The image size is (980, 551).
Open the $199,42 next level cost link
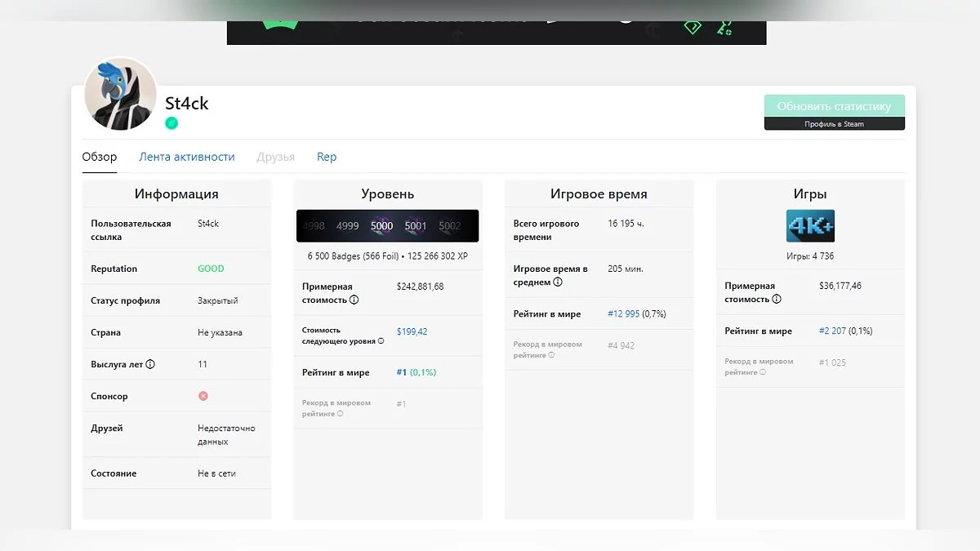[x=412, y=331]
